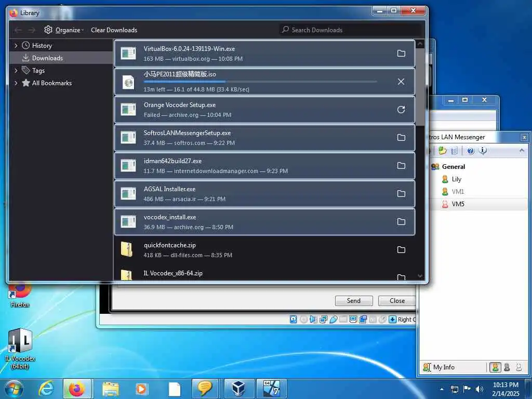Open the Windows Start menu

click(x=14, y=389)
